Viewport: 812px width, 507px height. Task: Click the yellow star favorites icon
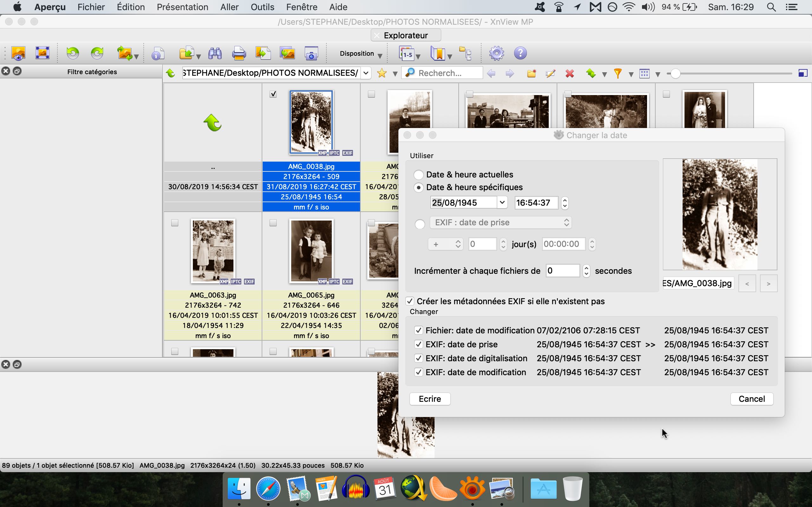(x=382, y=74)
